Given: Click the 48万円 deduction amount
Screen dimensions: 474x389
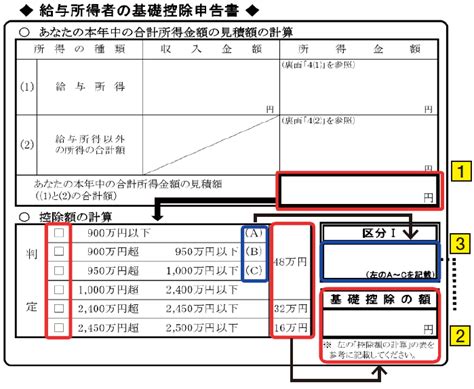Looking at the screenshot, I should click(290, 262).
